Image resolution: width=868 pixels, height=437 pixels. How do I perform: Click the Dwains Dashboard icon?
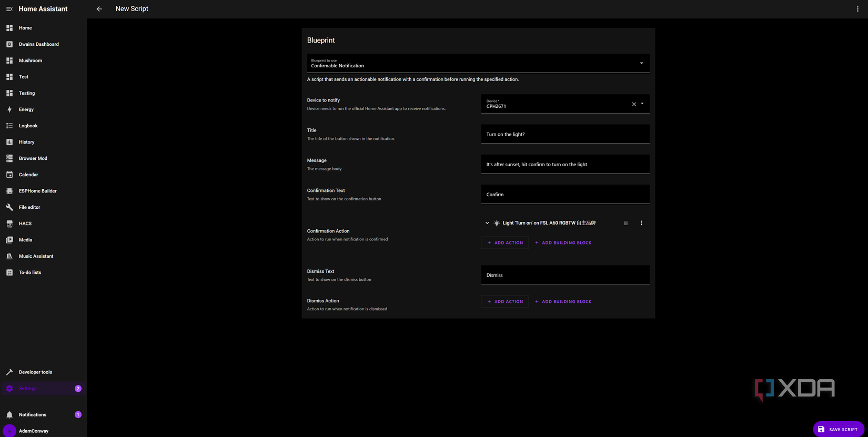pos(9,44)
